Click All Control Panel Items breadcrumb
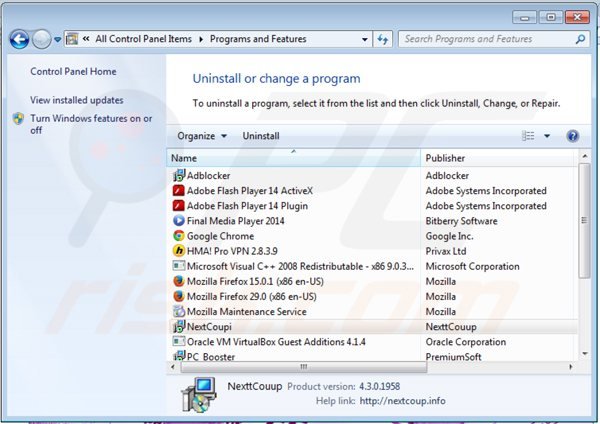600x424 pixels. click(143, 39)
